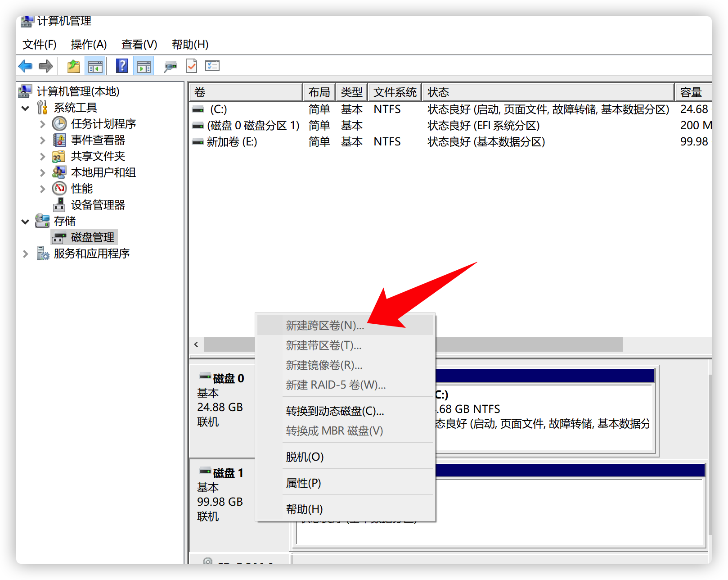Viewport: 728px width, 580px height.
Task: Click the key-shaped toolbar icon
Action: click(170, 67)
